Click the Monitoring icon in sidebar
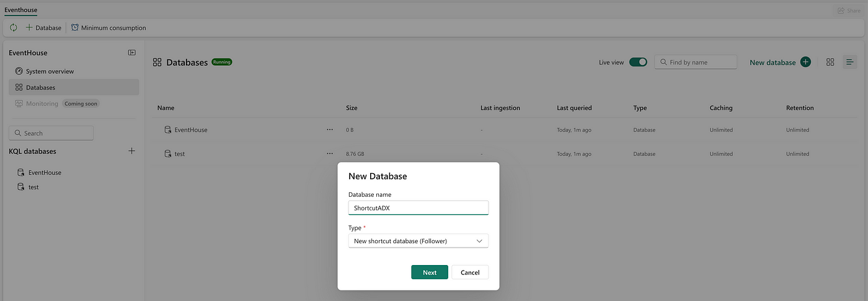The width and height of the screenshot is (868, 301). 19,104
